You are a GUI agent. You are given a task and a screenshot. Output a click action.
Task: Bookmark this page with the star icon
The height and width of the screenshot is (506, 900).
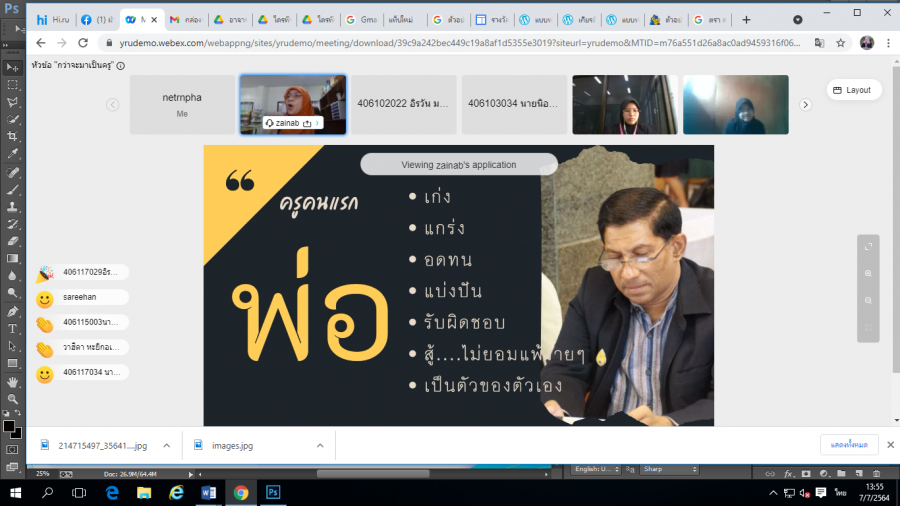pos(842,43)
